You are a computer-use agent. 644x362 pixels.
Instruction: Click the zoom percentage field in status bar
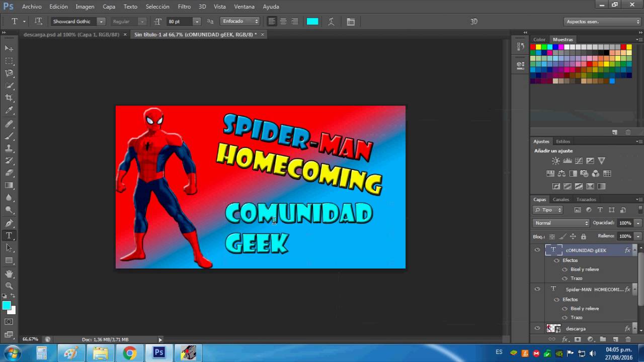tap(30, 339)
